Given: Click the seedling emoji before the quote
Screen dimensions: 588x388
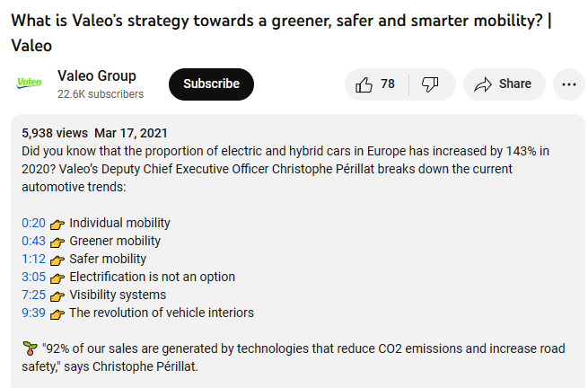Looking at the screenshot, I should 30,348.
